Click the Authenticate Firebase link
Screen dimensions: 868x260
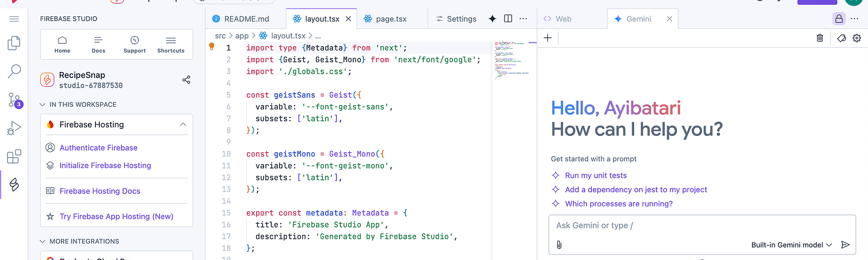(98, 148)
